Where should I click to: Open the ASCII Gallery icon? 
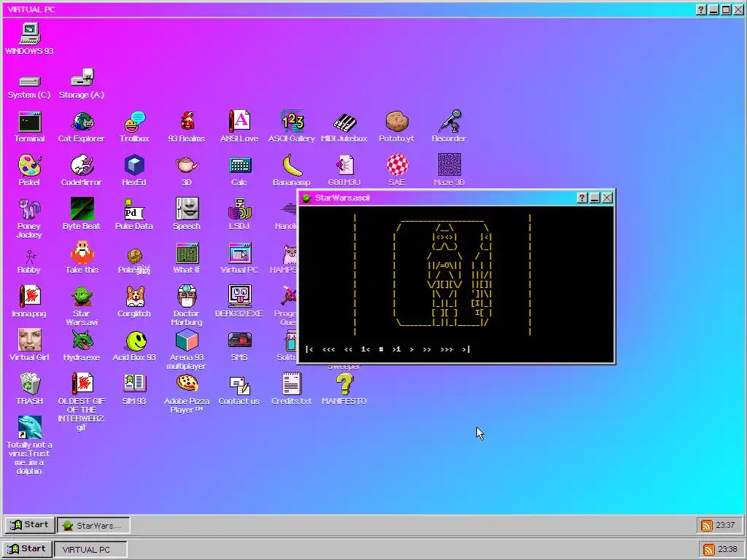[x=292, y=122]
